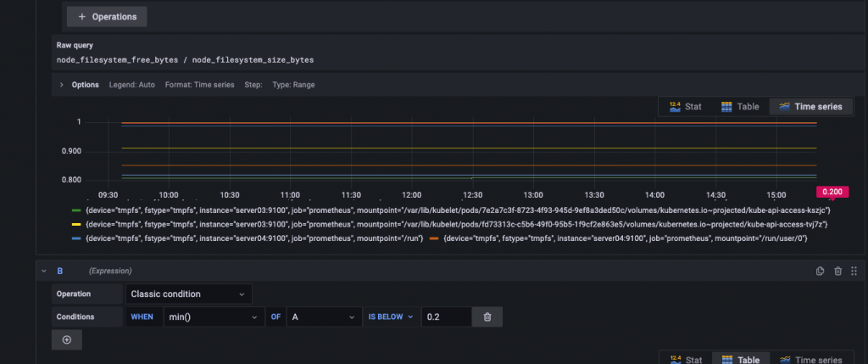Click legend entry with mountpoint="/run/user/0"

(626, 238)
